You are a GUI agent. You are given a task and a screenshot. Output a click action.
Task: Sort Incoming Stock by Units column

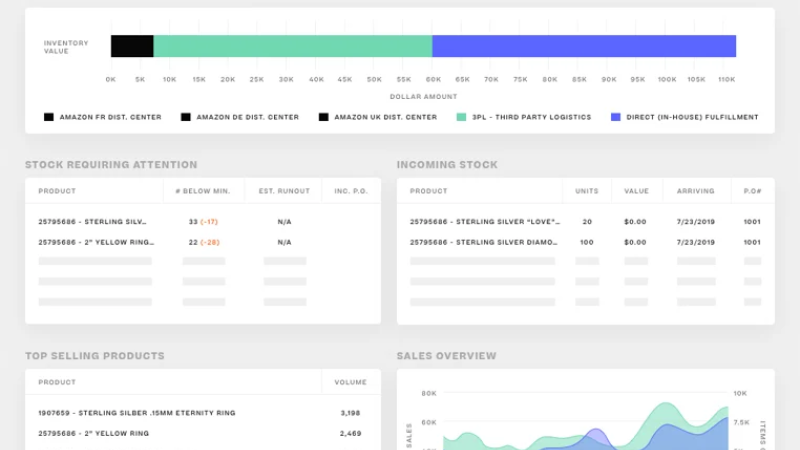pyautogui.click(x=586, y=191)
